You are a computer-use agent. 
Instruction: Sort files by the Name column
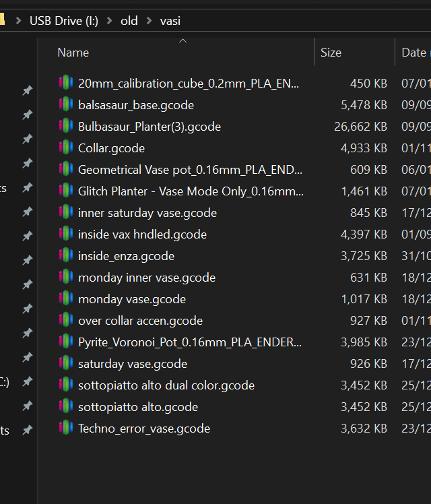(73, 52)
